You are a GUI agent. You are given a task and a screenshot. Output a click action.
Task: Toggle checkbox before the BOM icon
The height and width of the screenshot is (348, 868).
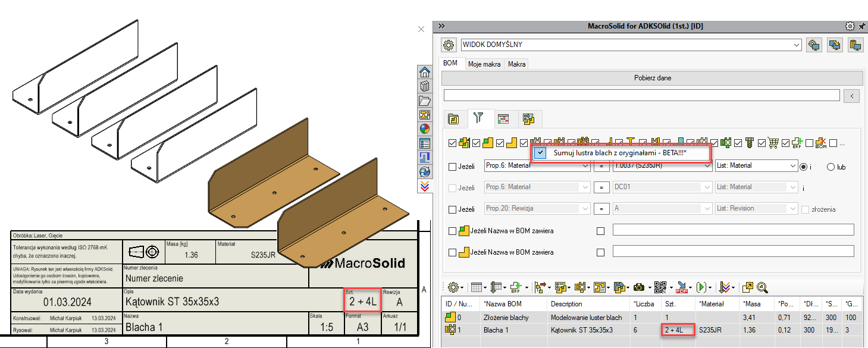click(x=810, y=143)
